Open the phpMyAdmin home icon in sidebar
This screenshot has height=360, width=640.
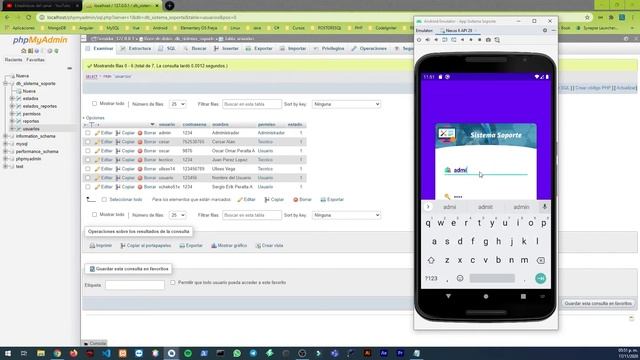[23, 51]
